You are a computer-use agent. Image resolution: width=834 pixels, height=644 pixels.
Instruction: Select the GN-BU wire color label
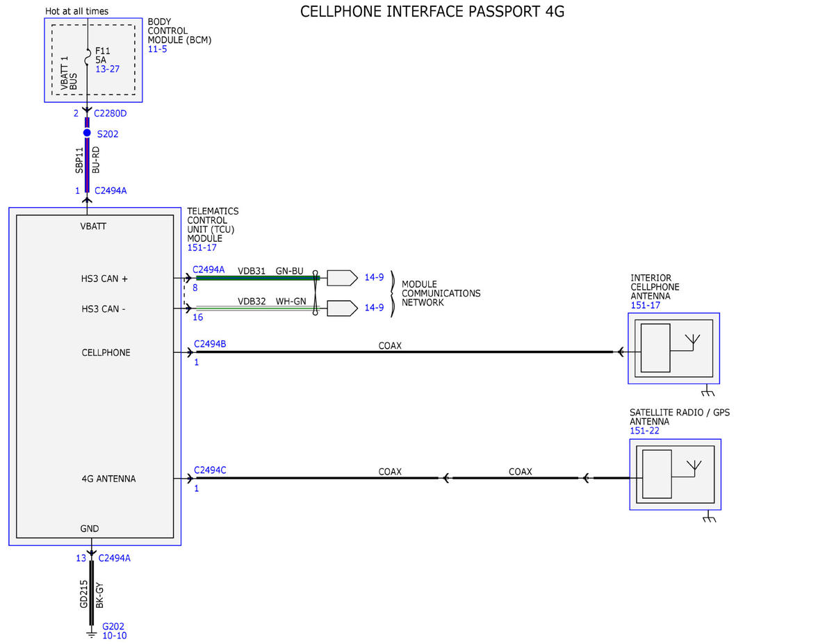pyautogui.click(x=290, y=271)
